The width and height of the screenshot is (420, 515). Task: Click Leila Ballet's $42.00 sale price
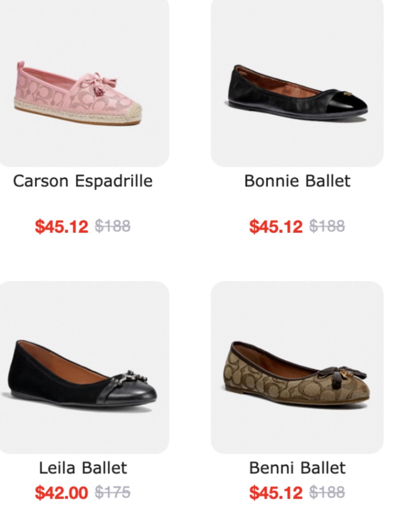coord(62,493)
